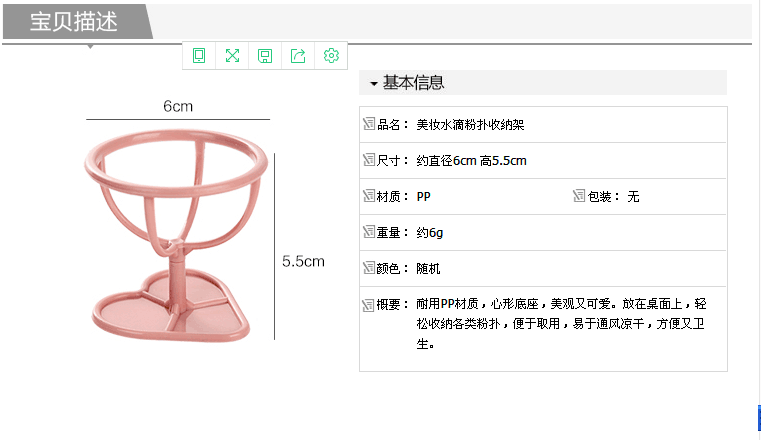The height and width of the screenshot is (440, 761).
Task: Click the small triangle under 宝贝描述
Action: point(91,46)
